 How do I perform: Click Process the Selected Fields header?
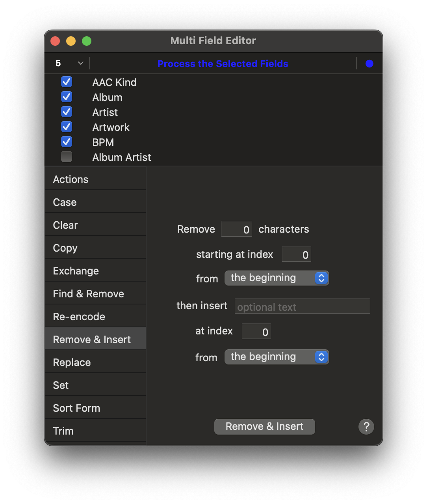click(x=223, y=63)
